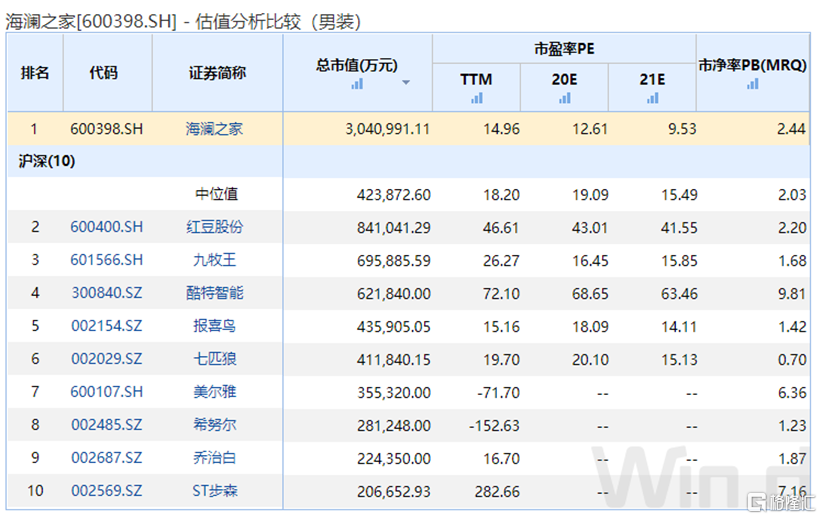Click median market value 423,872.60
Screen dimensions: 822x519
point(394,195)
